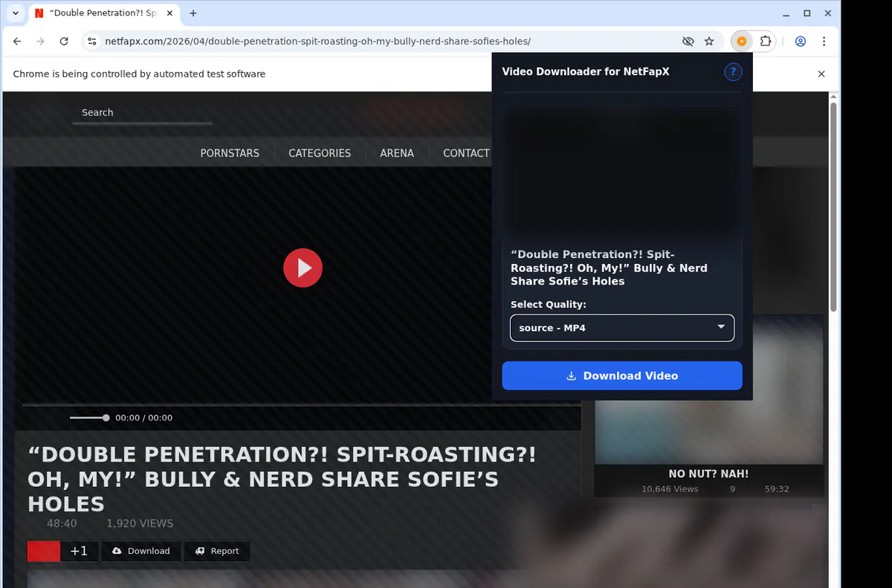The height and width of the screenshot is (588, 892).
Task: Click the 48:40 duration text
Action: click(62, 523)
